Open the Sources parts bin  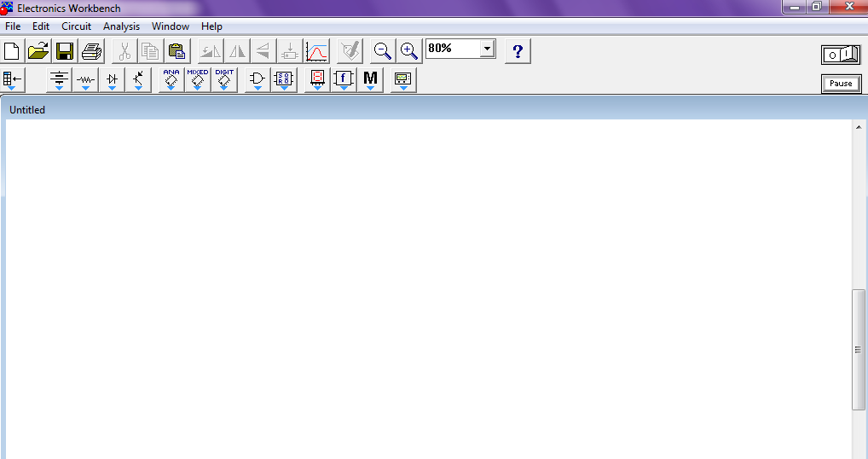pyautogui.click(x=59, y=80)
